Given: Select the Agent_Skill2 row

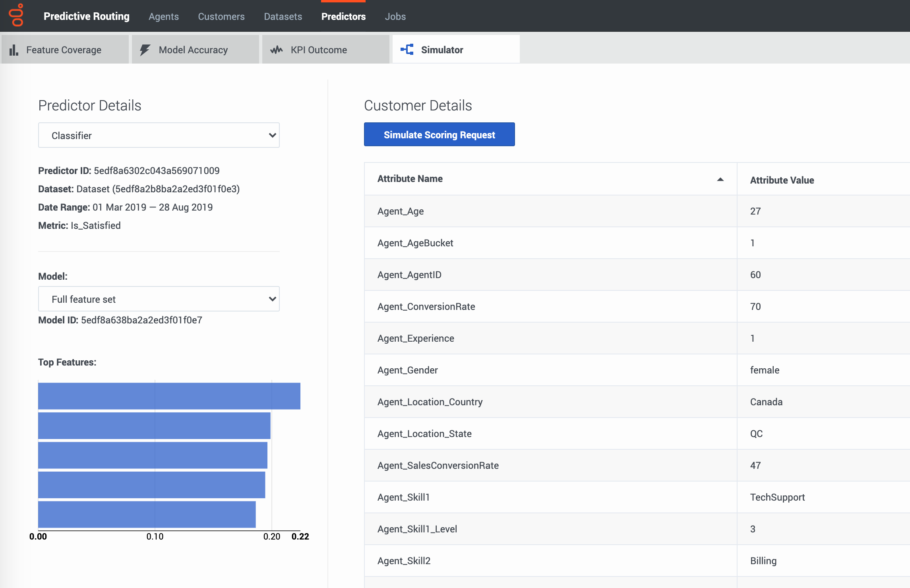Looking at the screenshot, I should click(x=637, y=561).
